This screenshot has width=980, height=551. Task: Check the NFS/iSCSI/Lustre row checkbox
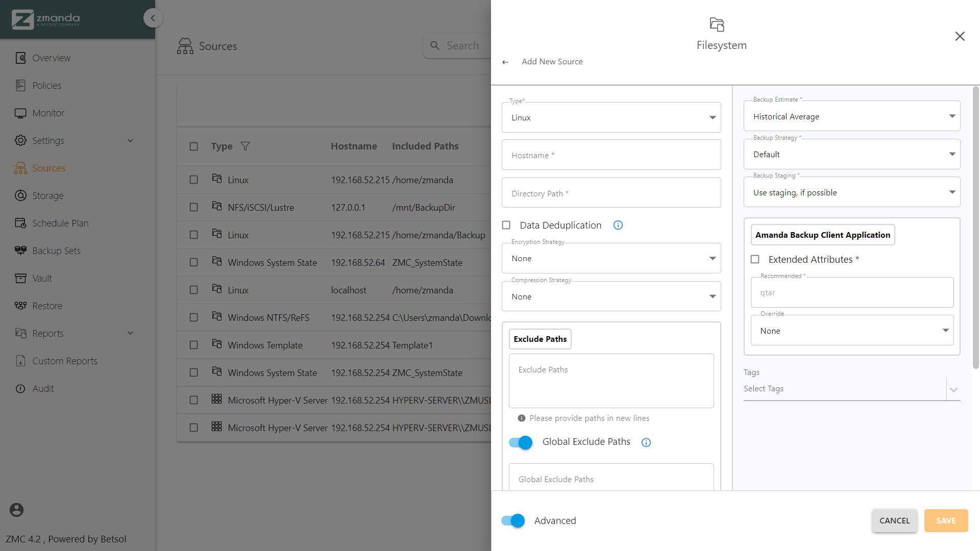coord(194,207)
